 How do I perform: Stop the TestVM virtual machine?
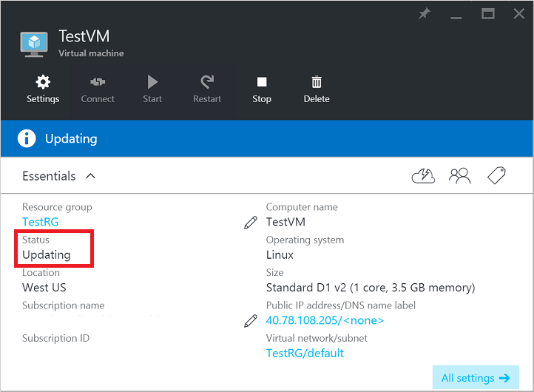point(261,89)
